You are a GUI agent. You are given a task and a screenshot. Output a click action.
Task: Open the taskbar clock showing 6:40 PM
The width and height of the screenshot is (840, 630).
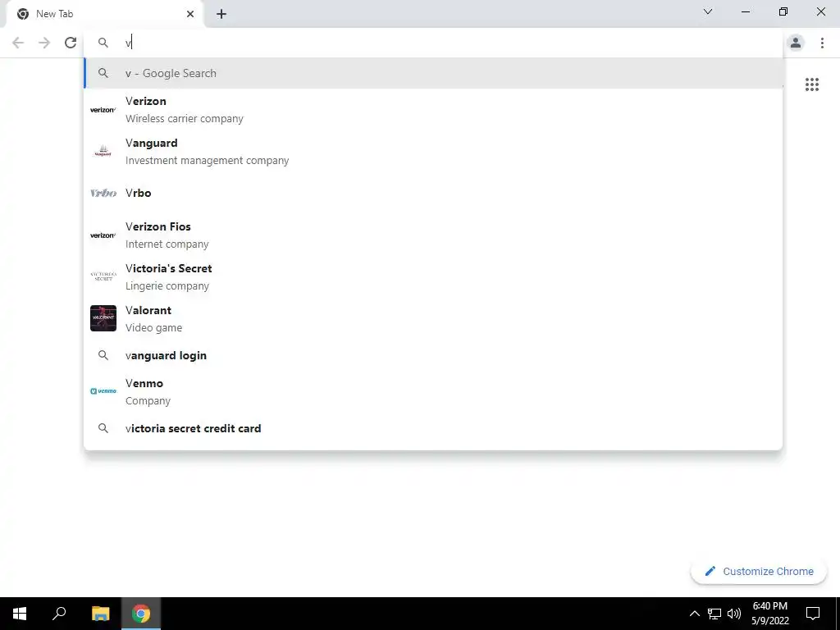769,614
